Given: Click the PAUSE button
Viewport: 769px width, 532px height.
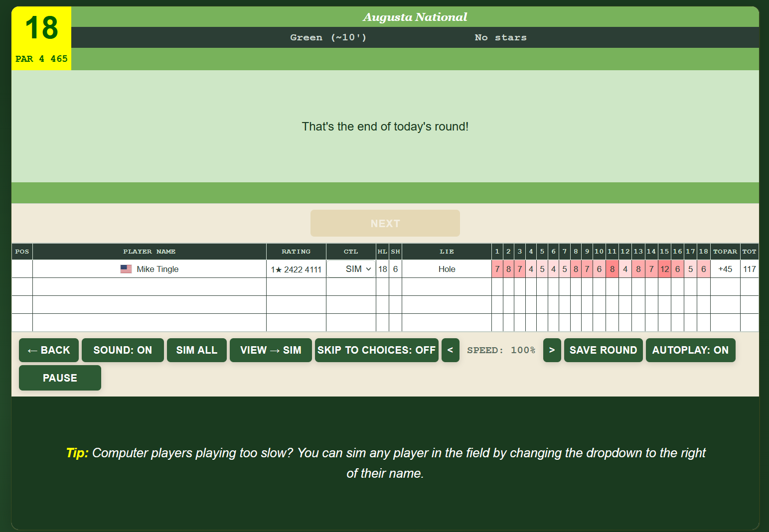Looking at the screenshot, I should pyautogui.click(x=60, y=378).
